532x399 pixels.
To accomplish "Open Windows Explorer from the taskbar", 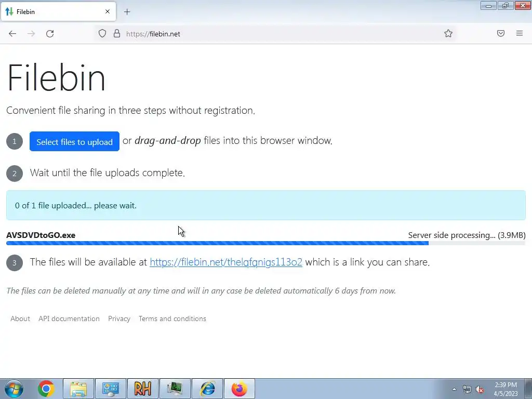I will [x=78, y=389].
